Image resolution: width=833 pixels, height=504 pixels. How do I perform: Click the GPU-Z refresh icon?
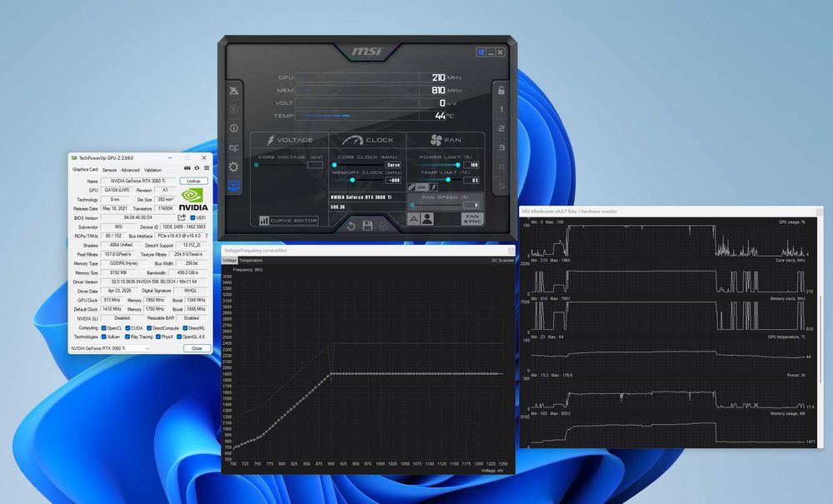(197, 168)
